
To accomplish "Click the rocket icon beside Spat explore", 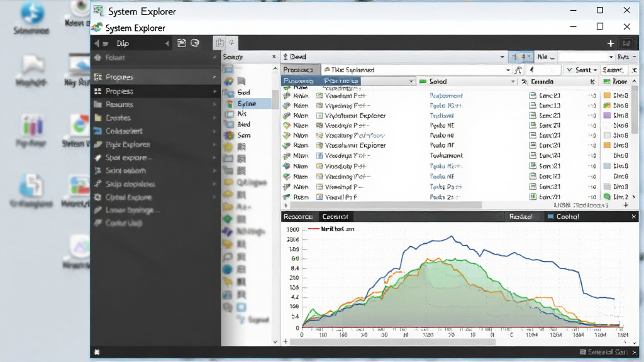I will 97,158.
